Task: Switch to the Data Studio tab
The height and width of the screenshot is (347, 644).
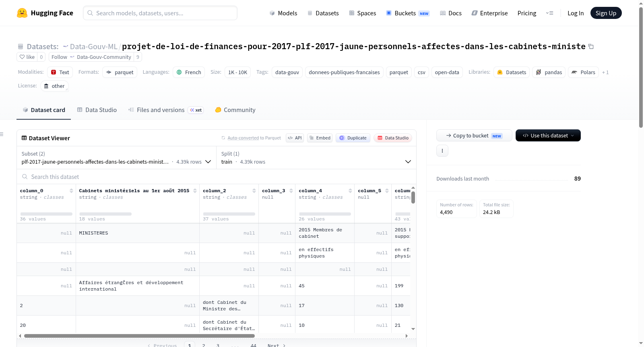Action: pyautogui.click(x=97, y=110)
